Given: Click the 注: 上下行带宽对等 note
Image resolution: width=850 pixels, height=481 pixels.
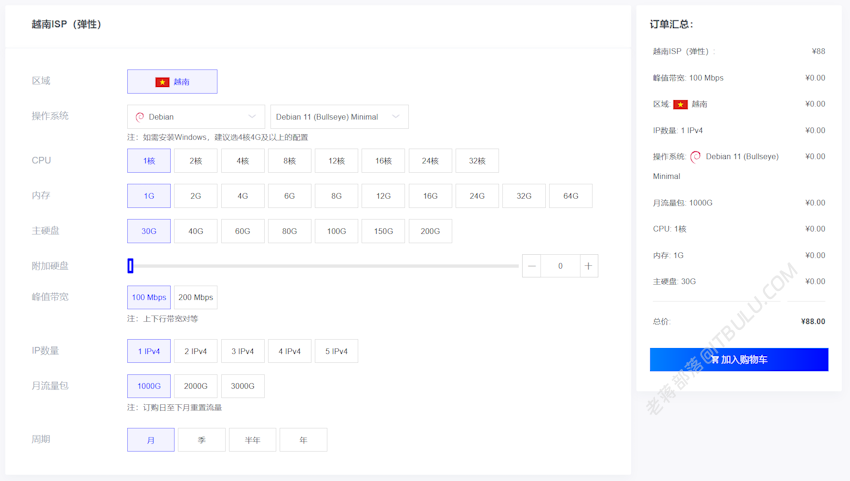Looking at the screenshot, I should 163,318.
